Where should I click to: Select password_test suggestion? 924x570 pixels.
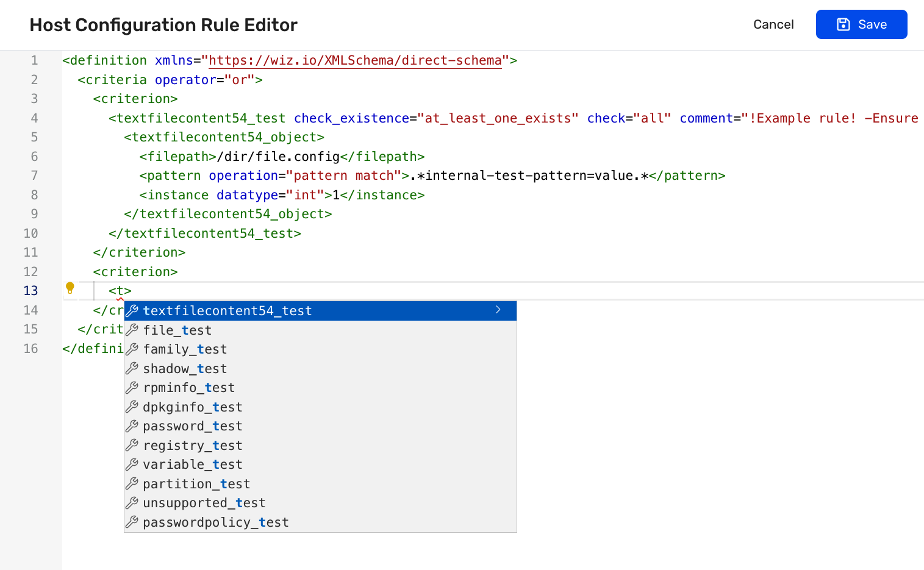point(320,426)
